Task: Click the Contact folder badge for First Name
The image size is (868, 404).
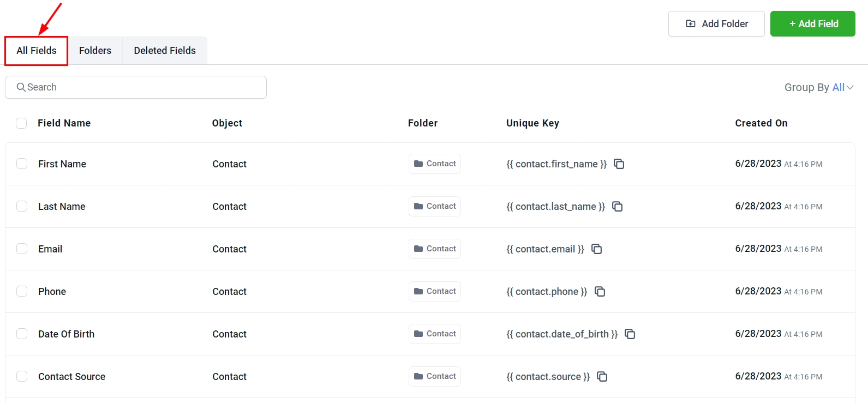Action: pos(434,164)
